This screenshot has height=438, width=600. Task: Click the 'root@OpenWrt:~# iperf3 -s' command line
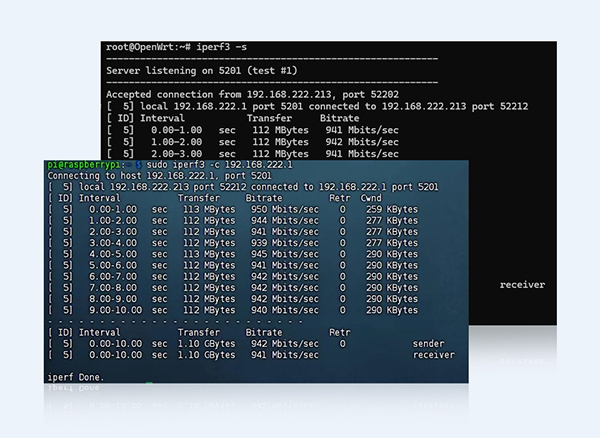click(176, 47)
